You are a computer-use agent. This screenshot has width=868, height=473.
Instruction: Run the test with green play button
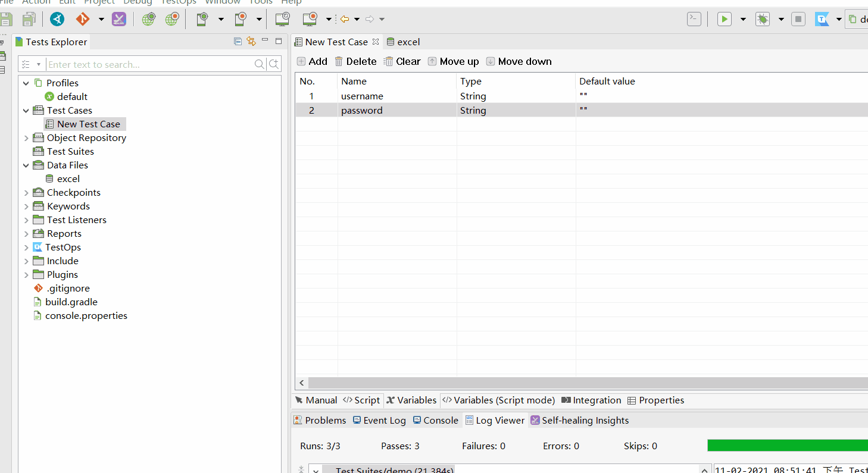pyautogui.click(x=724, y=19)
